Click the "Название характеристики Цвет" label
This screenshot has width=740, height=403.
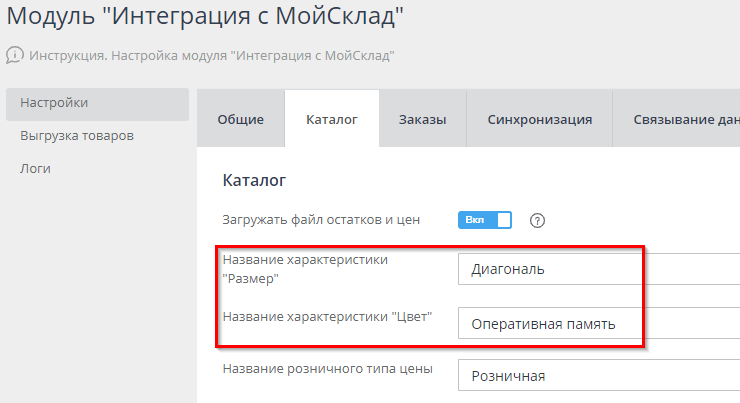pos(326,317)
